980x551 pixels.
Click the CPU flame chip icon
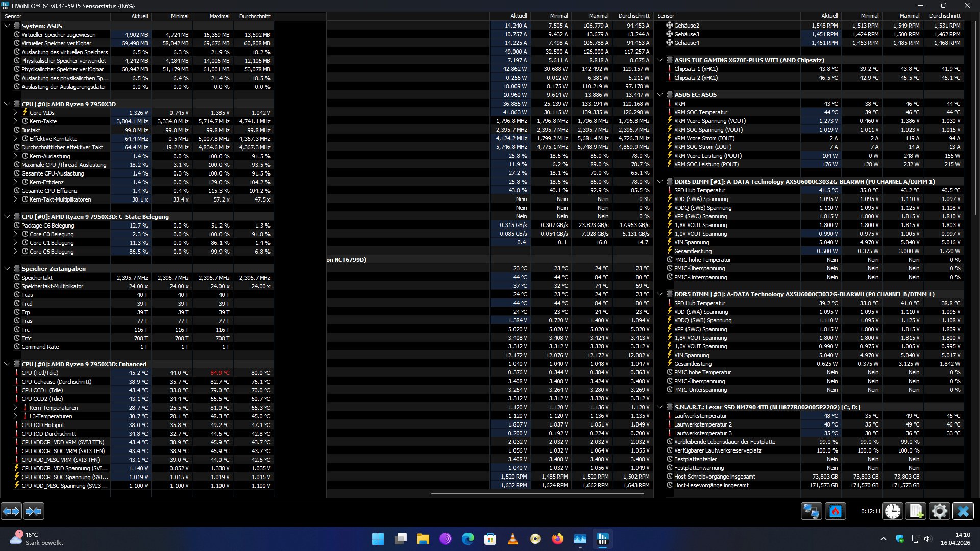[835, 511]
